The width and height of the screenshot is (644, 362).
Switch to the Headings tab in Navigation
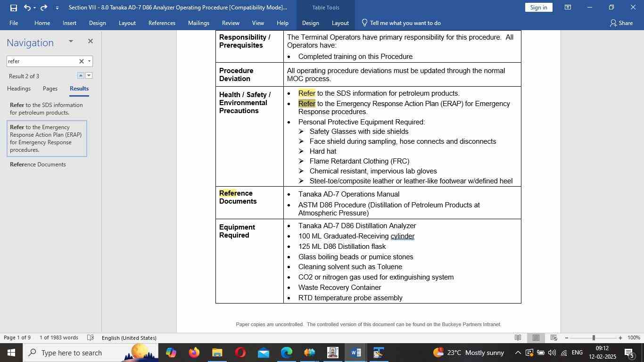click(19, 89)
